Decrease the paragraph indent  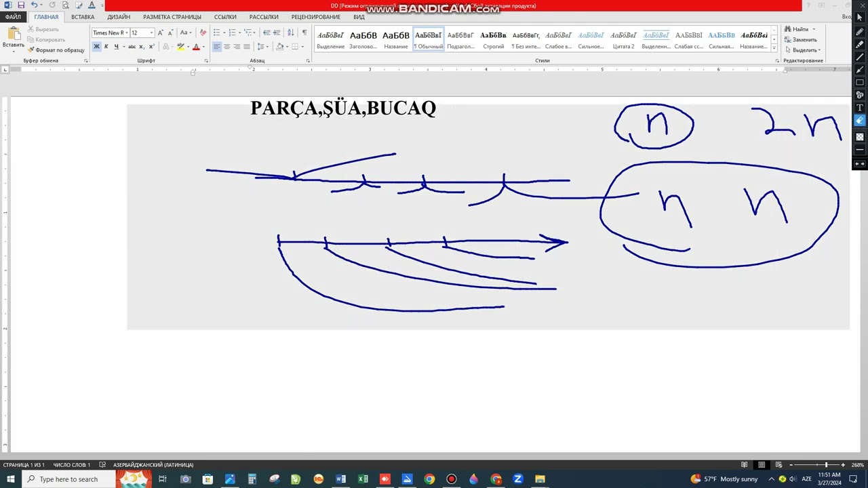[267, 33]
